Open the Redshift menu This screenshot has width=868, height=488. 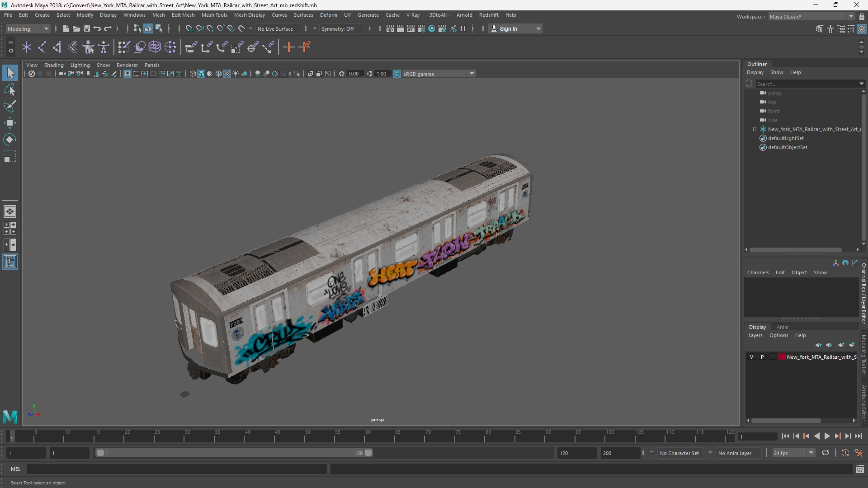[489, 15]
